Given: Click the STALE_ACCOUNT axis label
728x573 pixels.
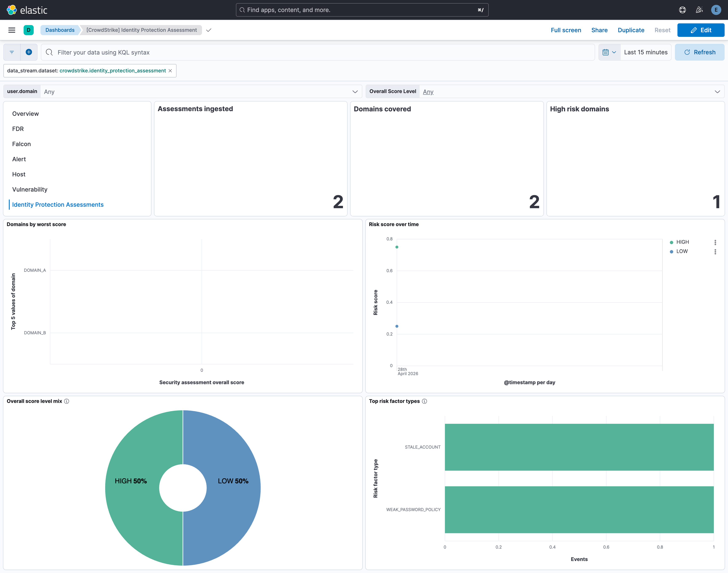Looking at the screenshot, I should [x=423, y=447].
